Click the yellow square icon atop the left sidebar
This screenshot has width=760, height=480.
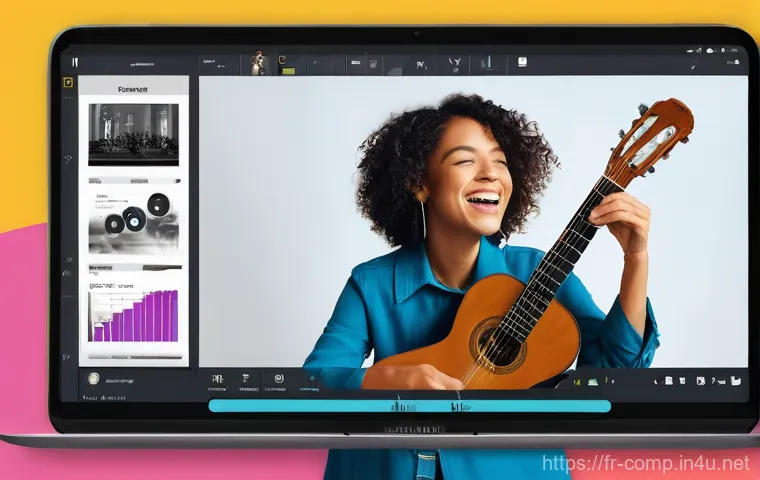[68, 82]
